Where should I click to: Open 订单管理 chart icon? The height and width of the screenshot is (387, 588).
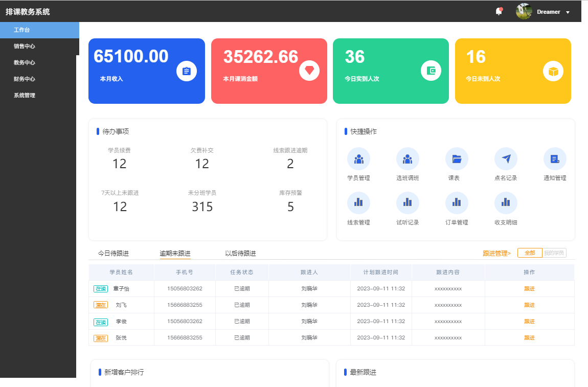[457, 203]
